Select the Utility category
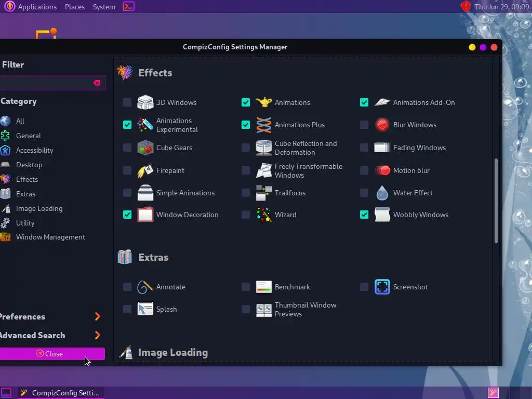Image resolution: width=532 pixels, height=399 pixels. pos(25,223)
